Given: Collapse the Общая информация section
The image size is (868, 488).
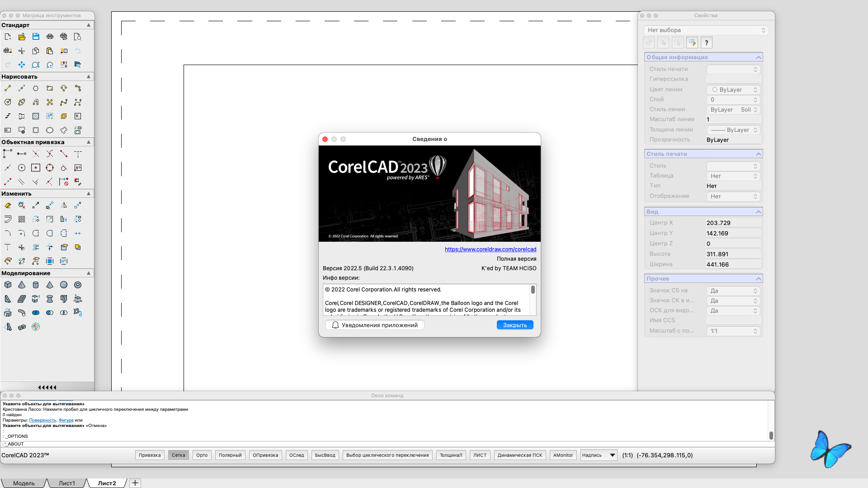Looking at the screenshot, I should (x=759, y=57).
